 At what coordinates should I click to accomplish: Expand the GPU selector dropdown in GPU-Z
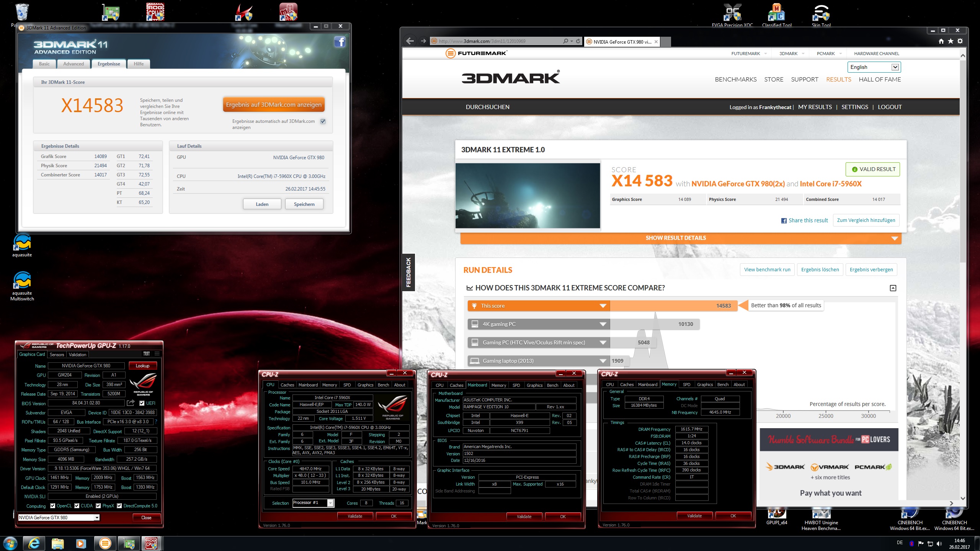click(x=97, y=518)
